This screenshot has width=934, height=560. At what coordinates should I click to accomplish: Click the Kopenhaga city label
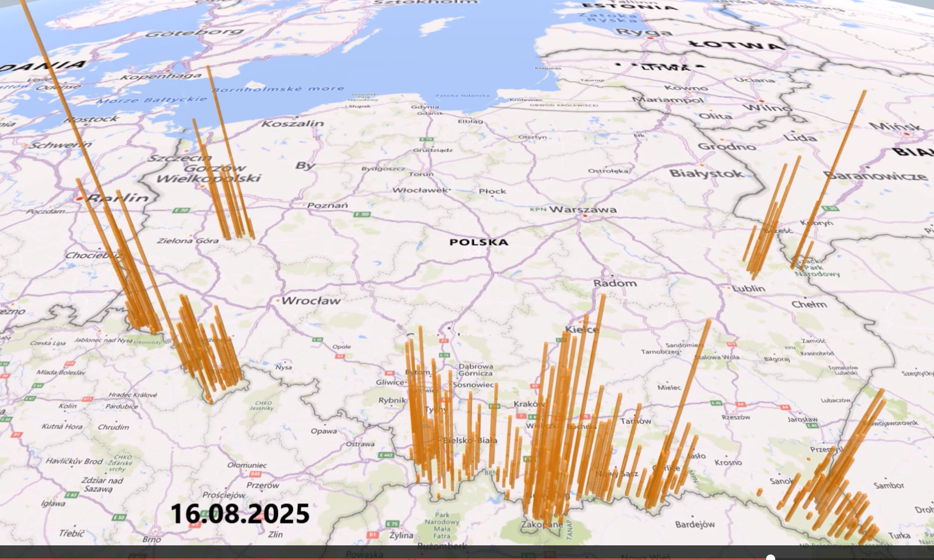click(x=161, y=76)
